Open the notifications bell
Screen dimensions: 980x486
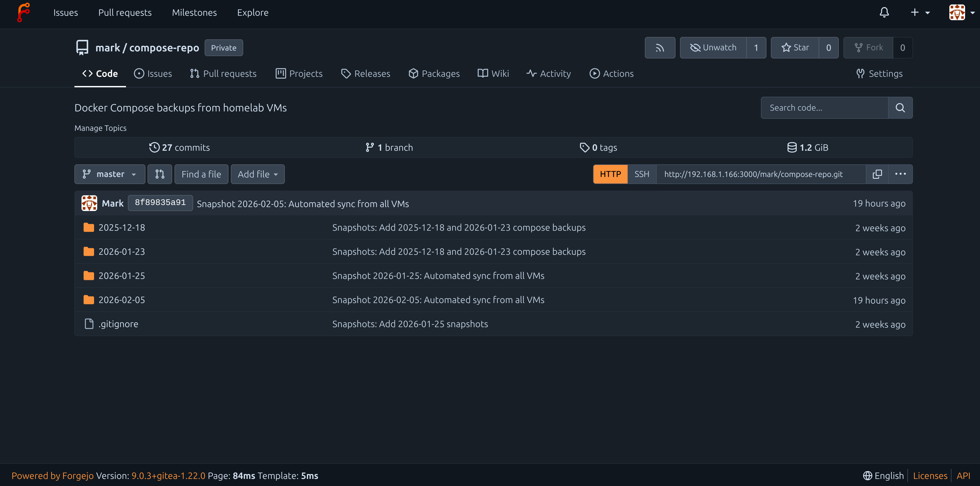click(884, 13)
